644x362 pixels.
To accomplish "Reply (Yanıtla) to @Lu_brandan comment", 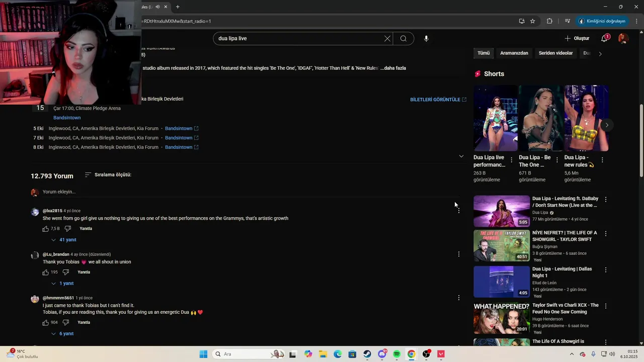I will pyautogui.click(x=84, y=273).
